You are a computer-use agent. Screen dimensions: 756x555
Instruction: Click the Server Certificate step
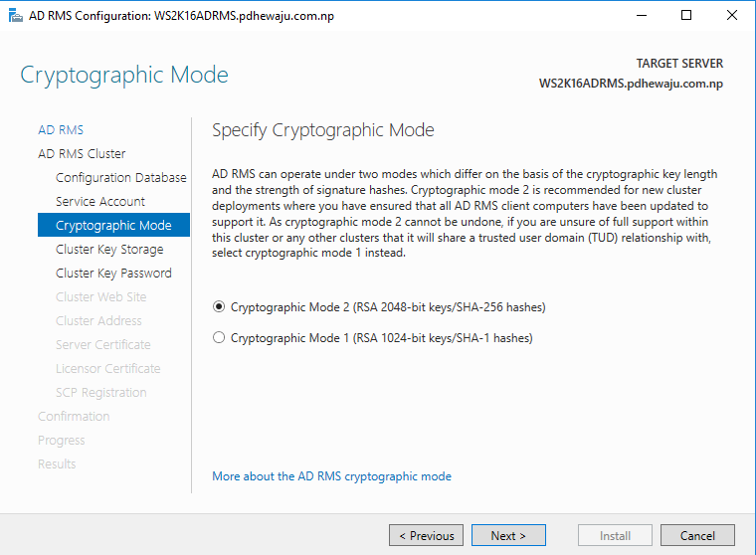point(103,345)
